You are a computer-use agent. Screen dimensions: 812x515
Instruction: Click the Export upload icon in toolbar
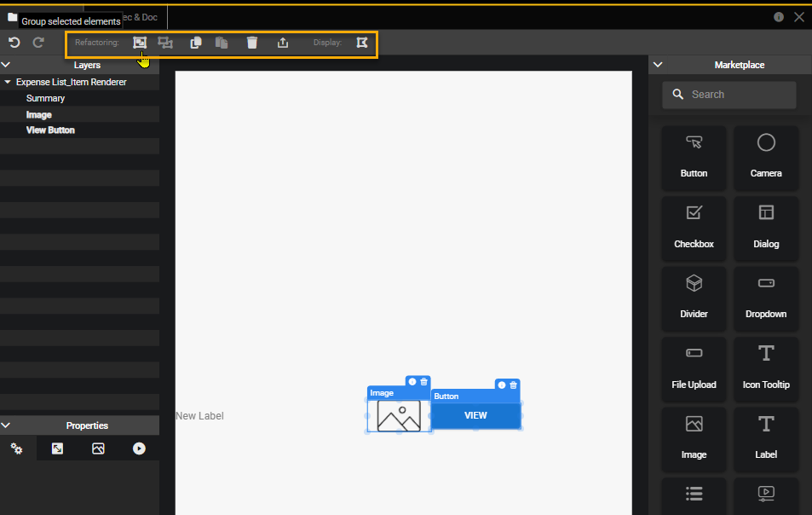click(283, 43)
